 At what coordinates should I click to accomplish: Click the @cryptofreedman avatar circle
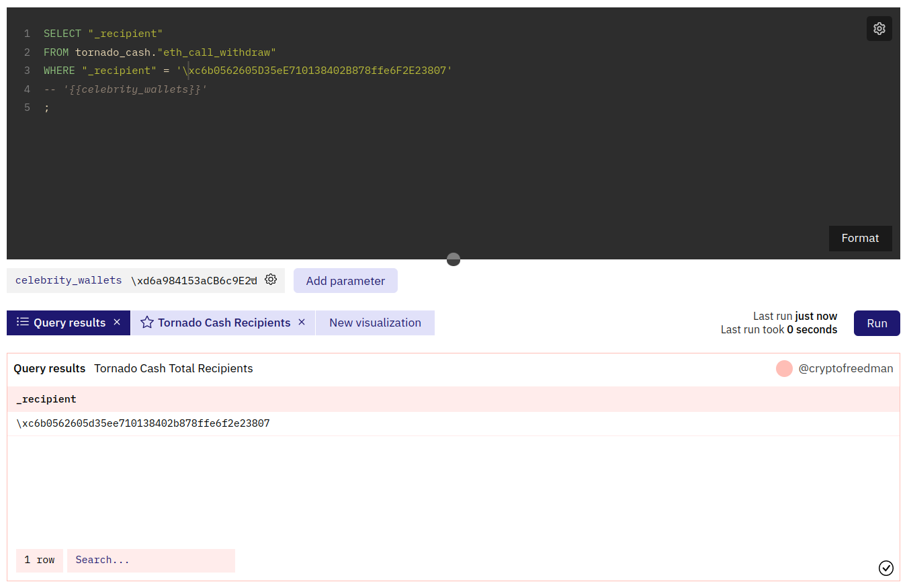click(x=784, y=368)
